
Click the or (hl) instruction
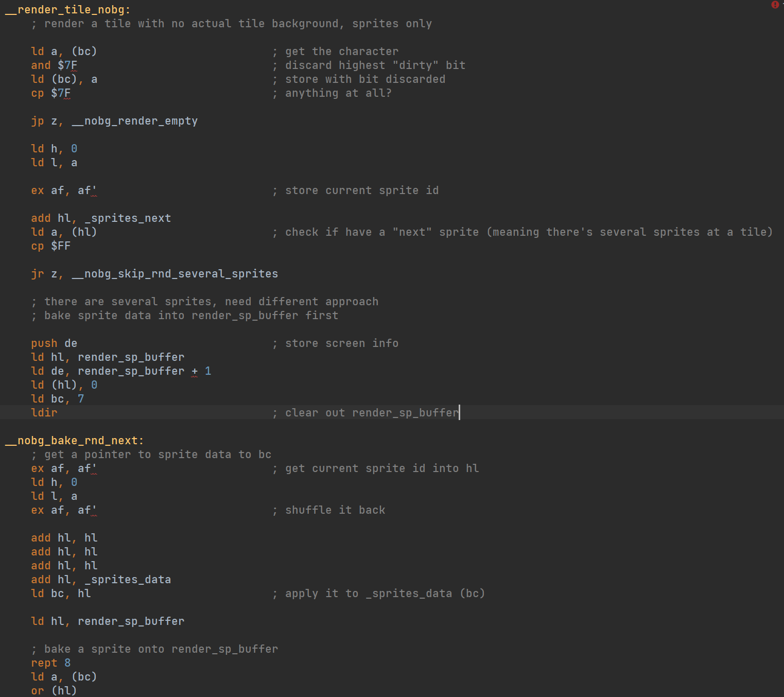point(54,691)
